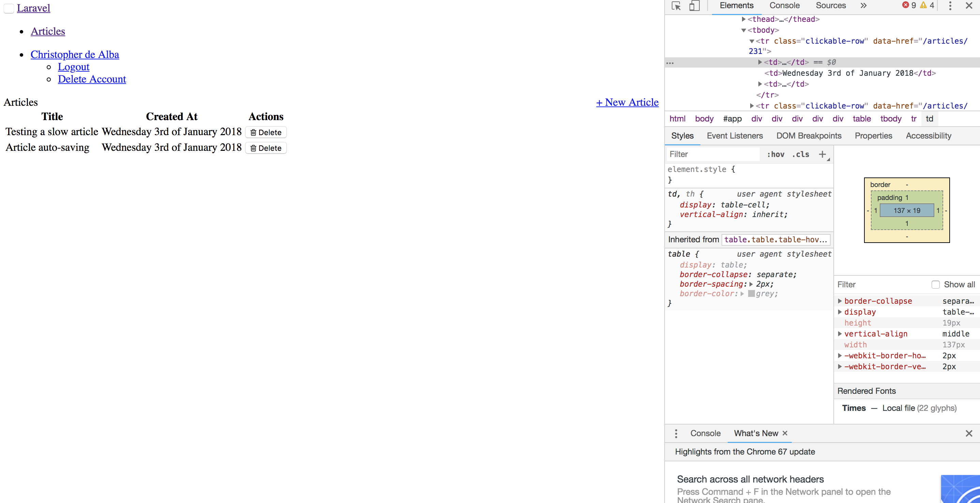The image size is (980, 503).
Task: Expand the border-collapse computed property
Action: click(x=840, y=301)
